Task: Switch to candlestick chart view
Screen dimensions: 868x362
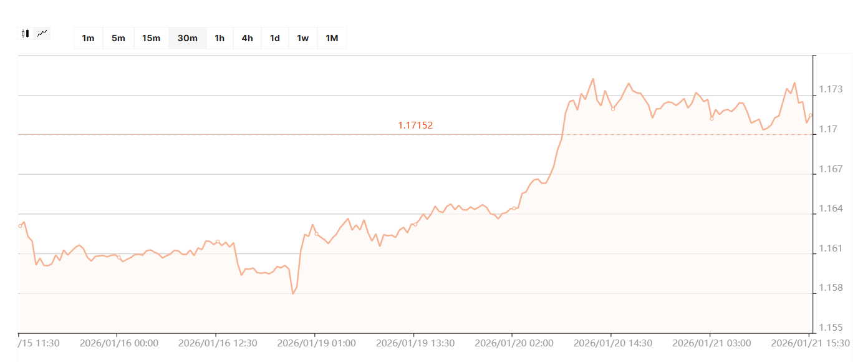Action: (26, 34)
